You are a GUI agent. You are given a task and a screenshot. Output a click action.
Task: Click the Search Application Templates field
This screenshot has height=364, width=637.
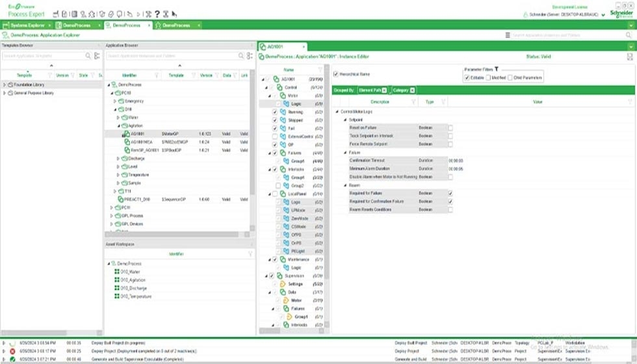click(x=43, y=57)
